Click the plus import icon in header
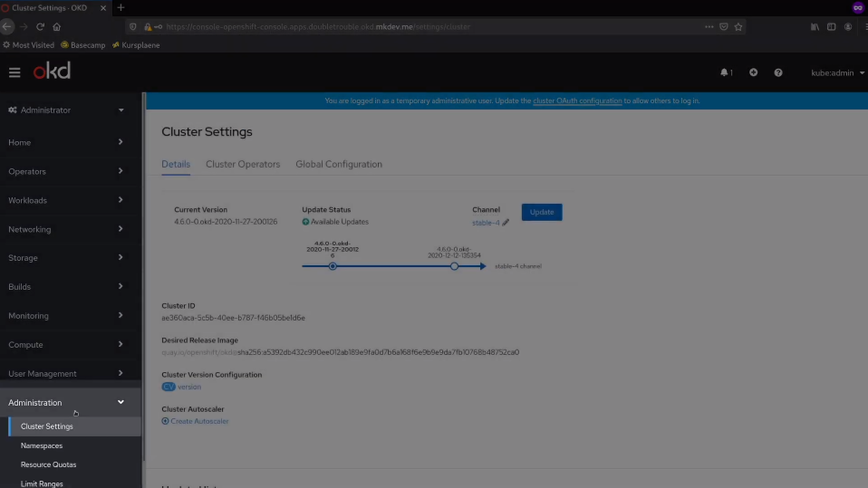Screen dimensions: 868x488 coord(754,72)
